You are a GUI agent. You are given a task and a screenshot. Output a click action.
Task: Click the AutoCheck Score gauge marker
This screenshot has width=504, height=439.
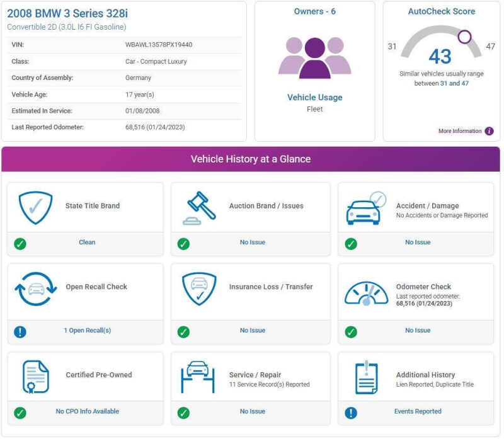point(464,37)
